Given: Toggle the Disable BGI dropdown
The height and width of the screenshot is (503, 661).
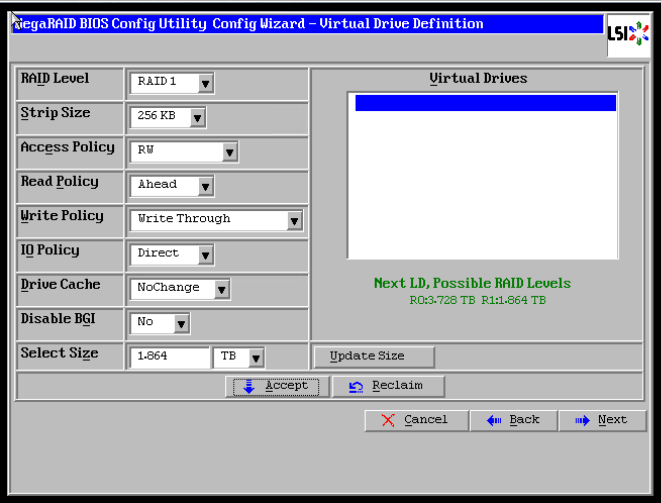Looking at the screenshot, I should pos(181,324).
